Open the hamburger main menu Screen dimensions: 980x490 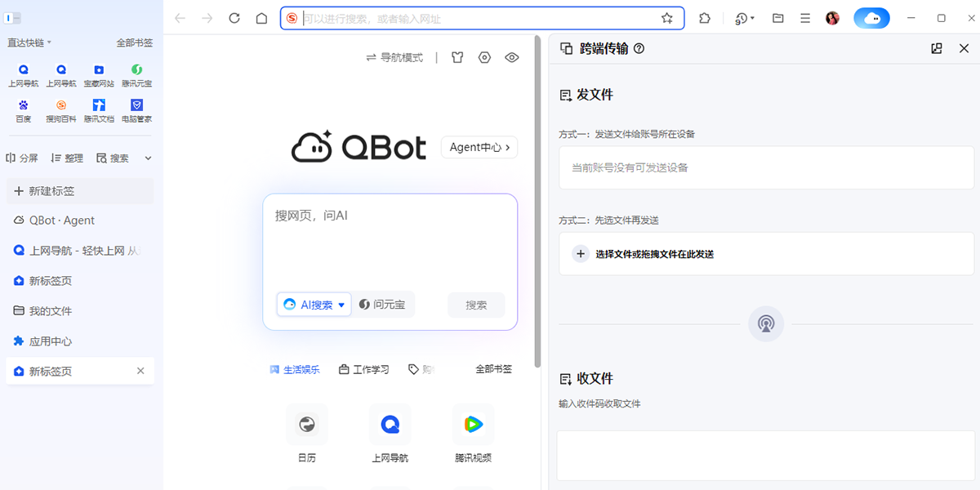coord(805,18)
